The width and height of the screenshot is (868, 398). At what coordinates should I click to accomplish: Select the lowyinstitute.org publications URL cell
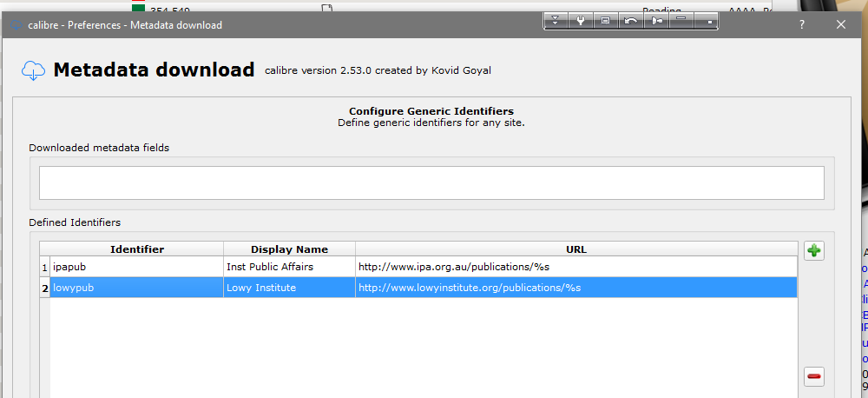[576, 289]
